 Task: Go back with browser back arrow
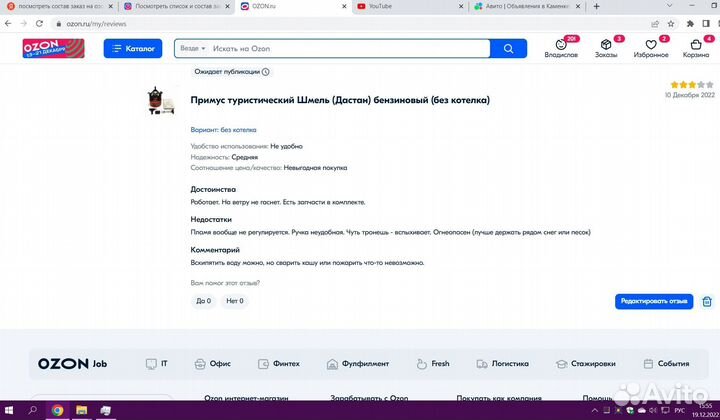tap(8, 23)
